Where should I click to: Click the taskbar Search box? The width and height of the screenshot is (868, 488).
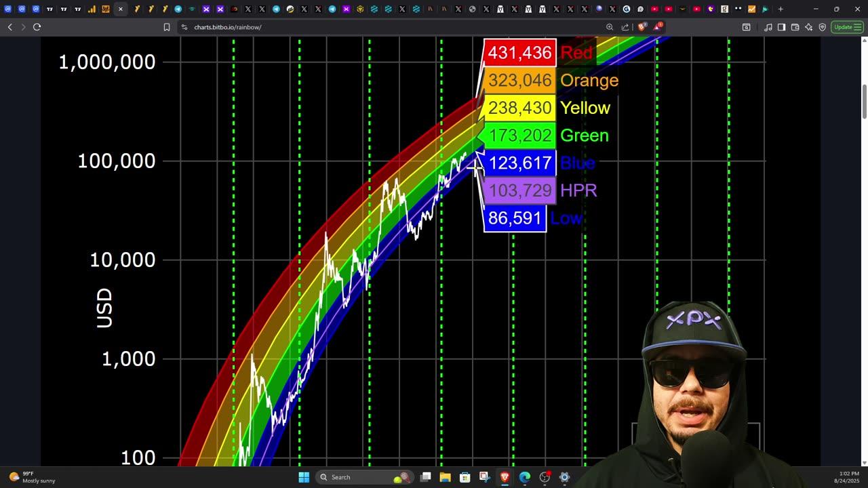366,477
